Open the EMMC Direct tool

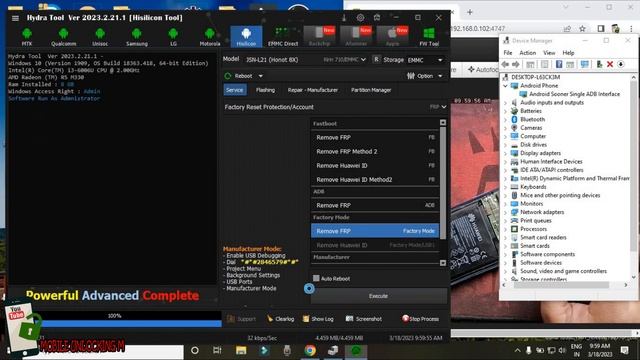[x=283, y=37]
